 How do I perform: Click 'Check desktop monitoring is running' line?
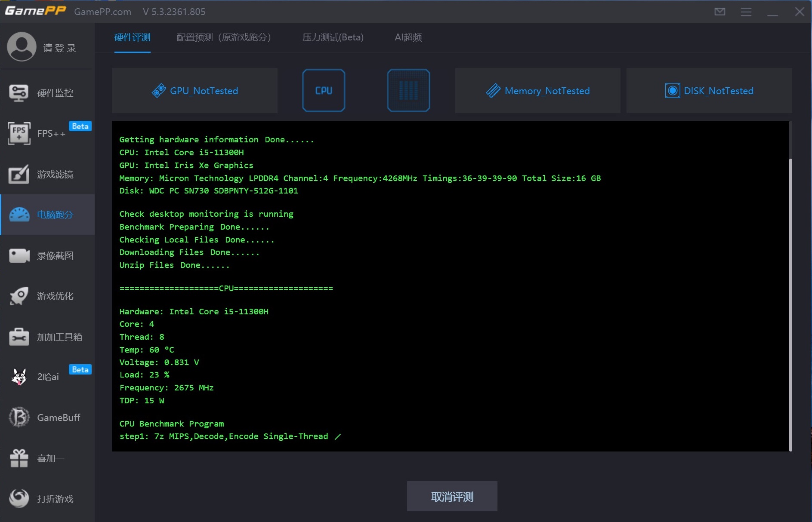tap(206, 214)
